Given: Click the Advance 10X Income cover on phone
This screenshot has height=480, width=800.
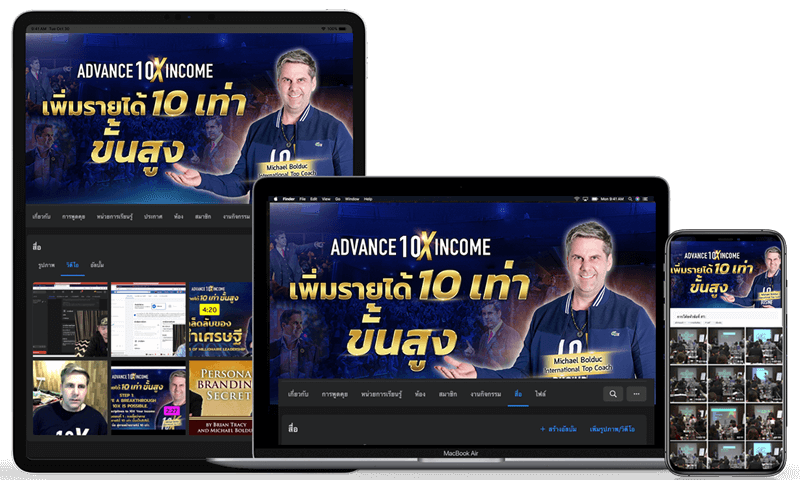Looking at the screenshot, I should click(x=726, y=274).
